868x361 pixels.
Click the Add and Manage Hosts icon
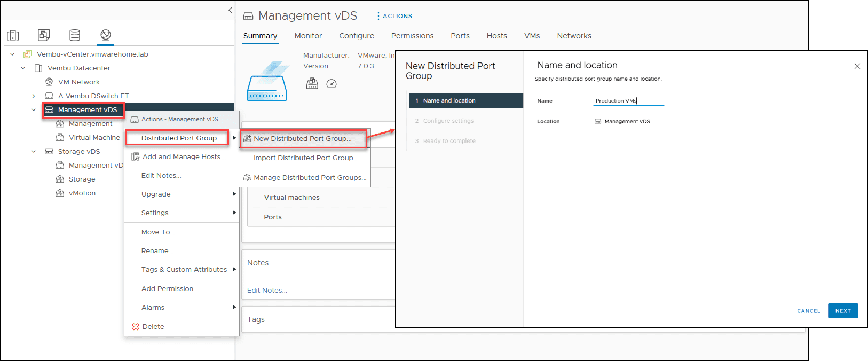click(136, 156)
